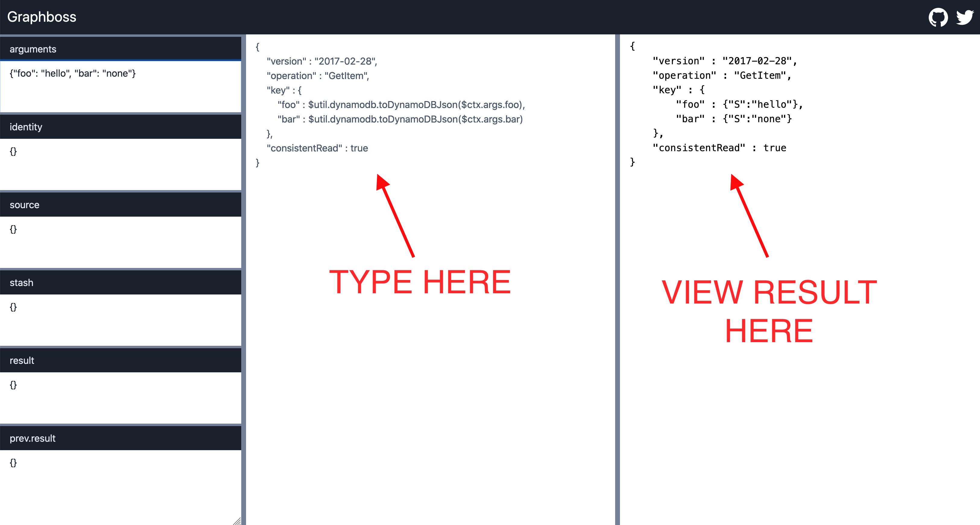Click inside the source JSON input

120,242
